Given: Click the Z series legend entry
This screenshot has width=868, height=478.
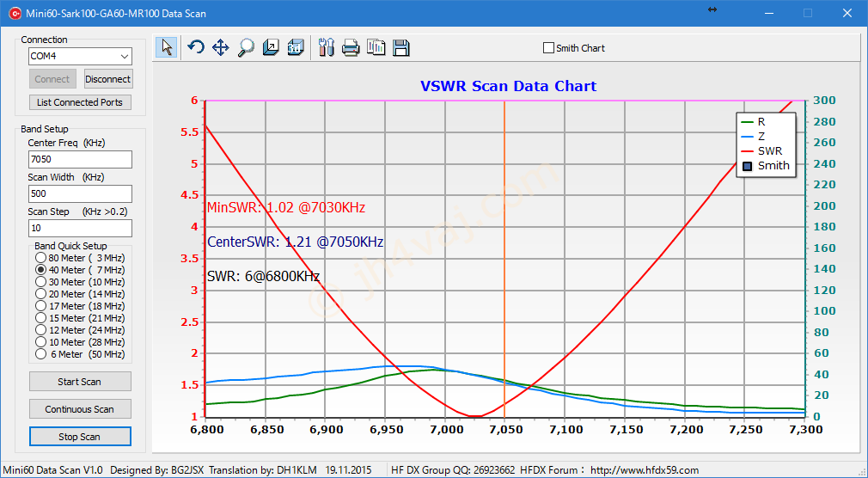Looking at the screenshot, I should pyautogui.click(x=753, y=136).
